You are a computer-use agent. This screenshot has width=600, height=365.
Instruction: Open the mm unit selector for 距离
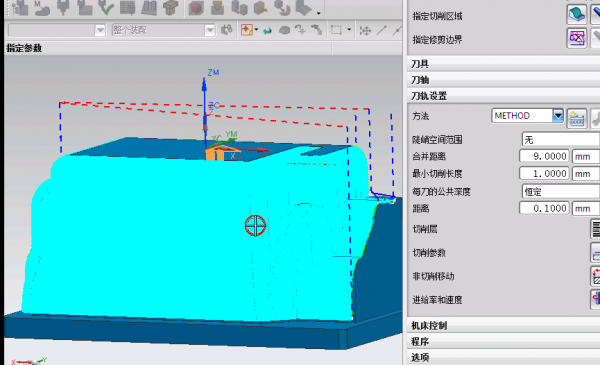click(x=586, y=209)
